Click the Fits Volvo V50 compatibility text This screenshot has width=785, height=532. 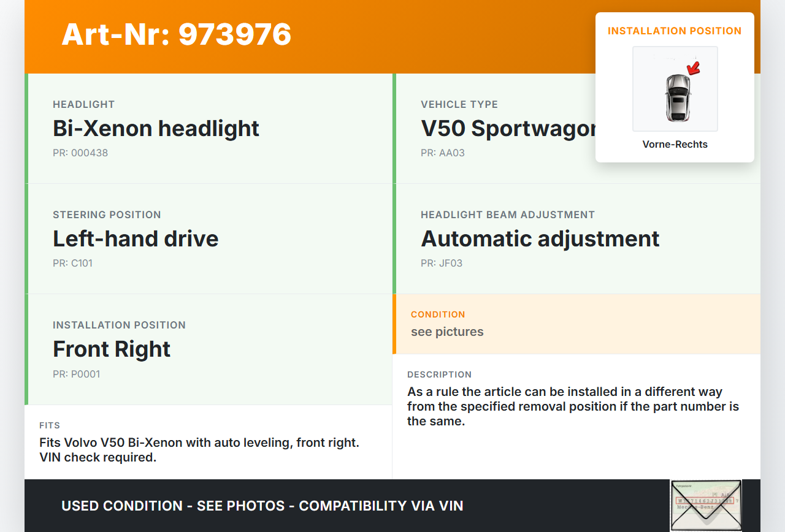click(x=199, y=450)
